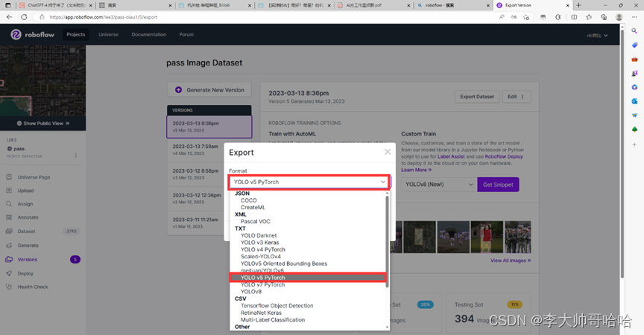
Task: Click the Roboflow logo
Action: click(x=33, y=34)
